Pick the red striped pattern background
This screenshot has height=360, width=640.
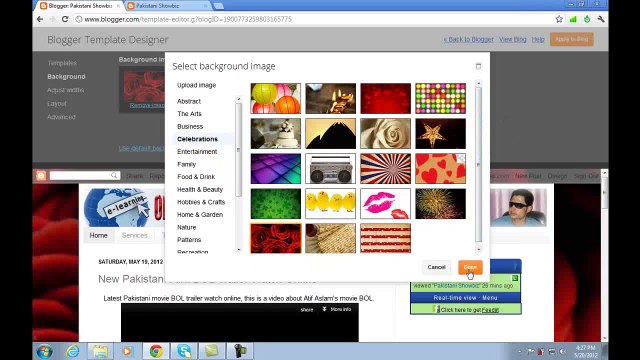coord(385,238)
